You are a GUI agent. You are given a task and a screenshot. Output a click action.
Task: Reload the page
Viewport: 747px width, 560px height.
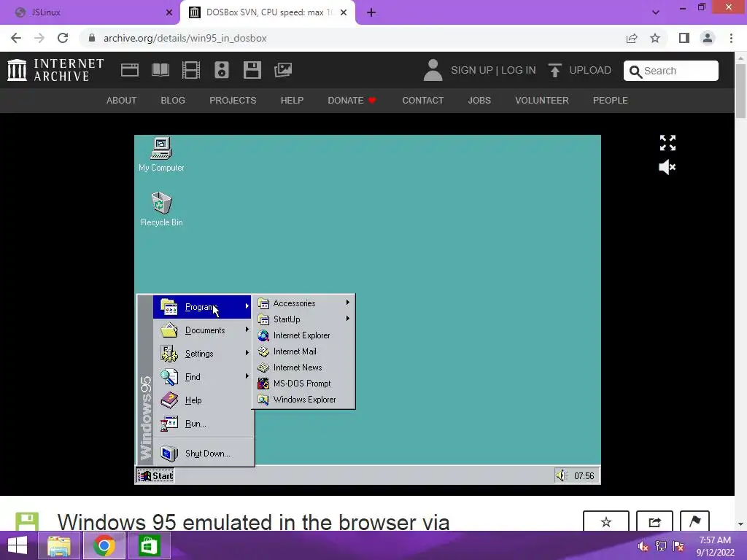63,38
